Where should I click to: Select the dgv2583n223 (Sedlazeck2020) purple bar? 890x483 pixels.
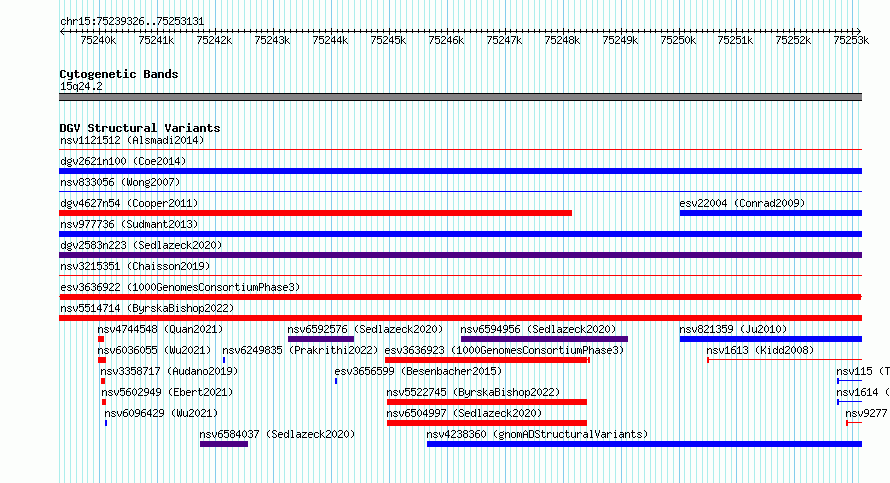pos(460,255)
